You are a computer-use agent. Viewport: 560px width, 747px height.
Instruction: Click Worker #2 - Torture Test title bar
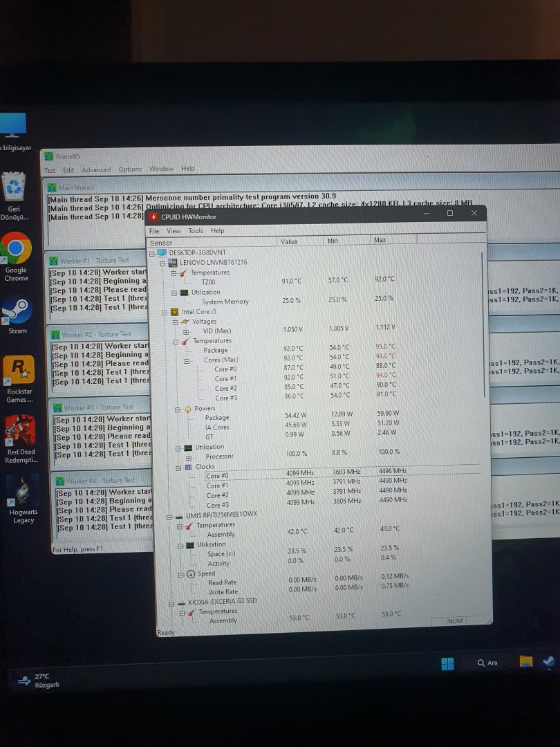pos(99,334)
